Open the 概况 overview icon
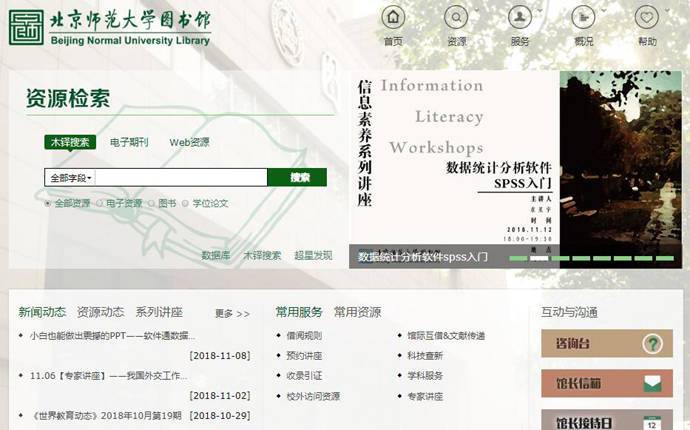Viewport: 690px width, 430px height. click(x=584, y=17)
